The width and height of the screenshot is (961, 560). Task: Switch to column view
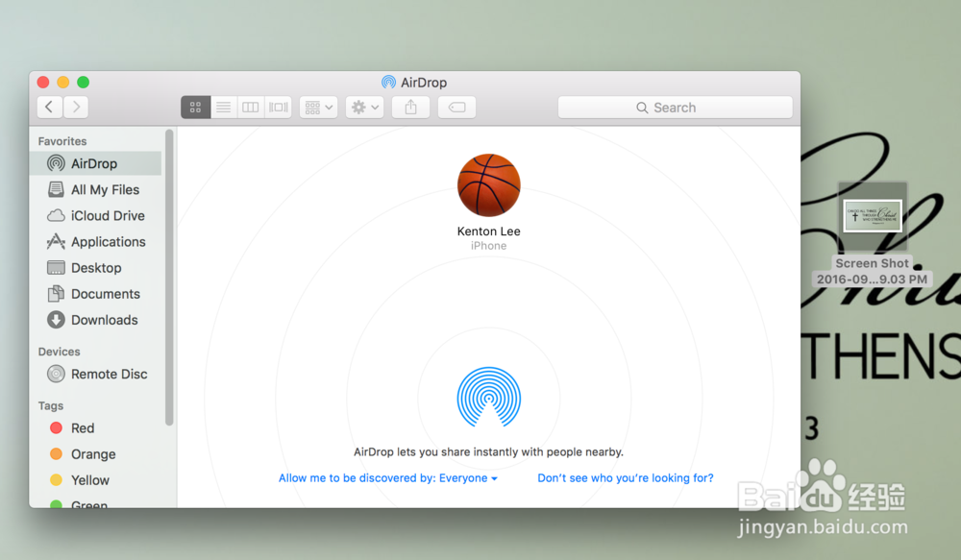click(x=251, y=108)
